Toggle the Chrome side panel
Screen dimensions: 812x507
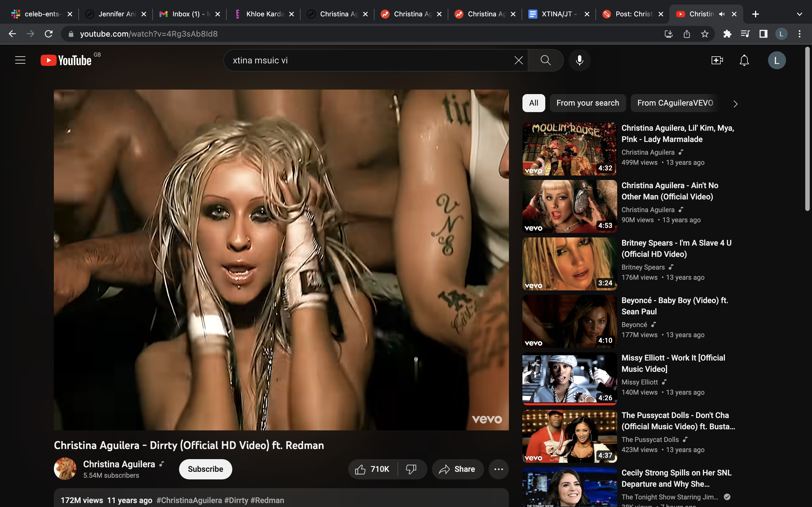(763, 34)
